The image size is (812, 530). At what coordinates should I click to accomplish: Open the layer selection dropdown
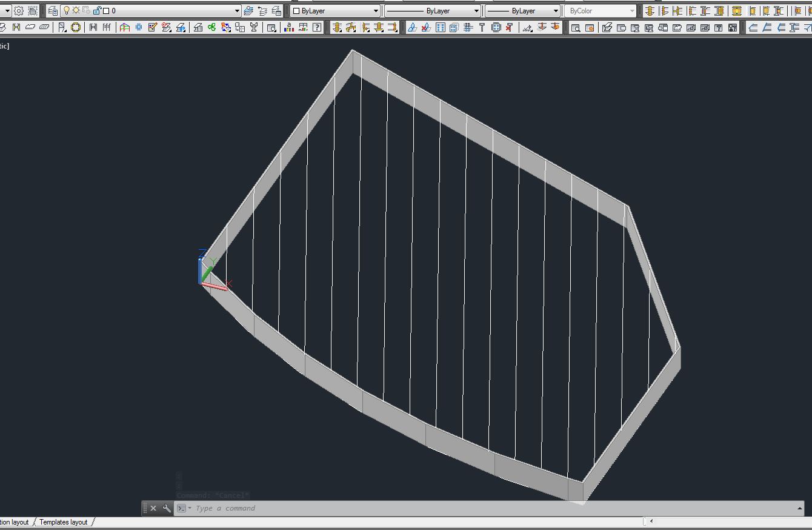[238, 10]
